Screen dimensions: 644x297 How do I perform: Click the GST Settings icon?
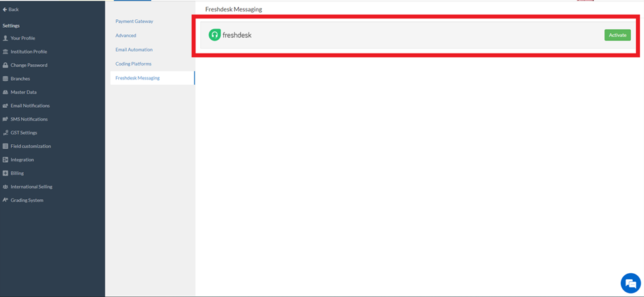[x=5, y=133]
